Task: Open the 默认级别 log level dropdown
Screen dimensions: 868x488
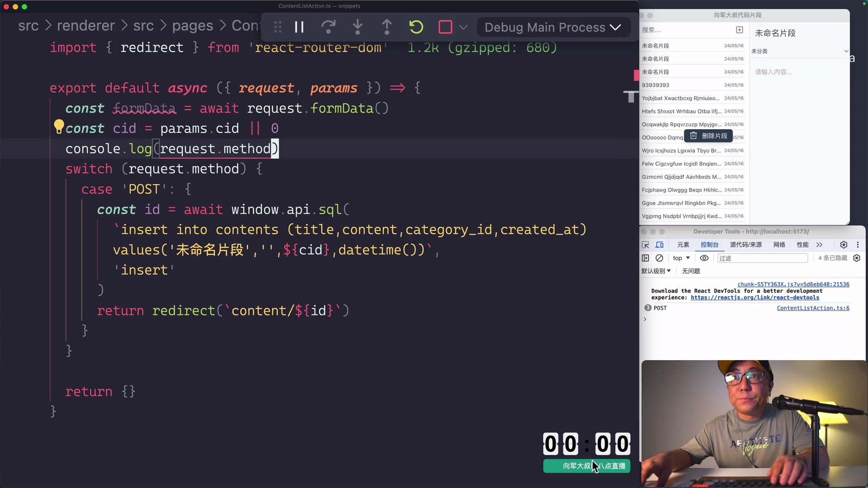Action: (656, 271)
